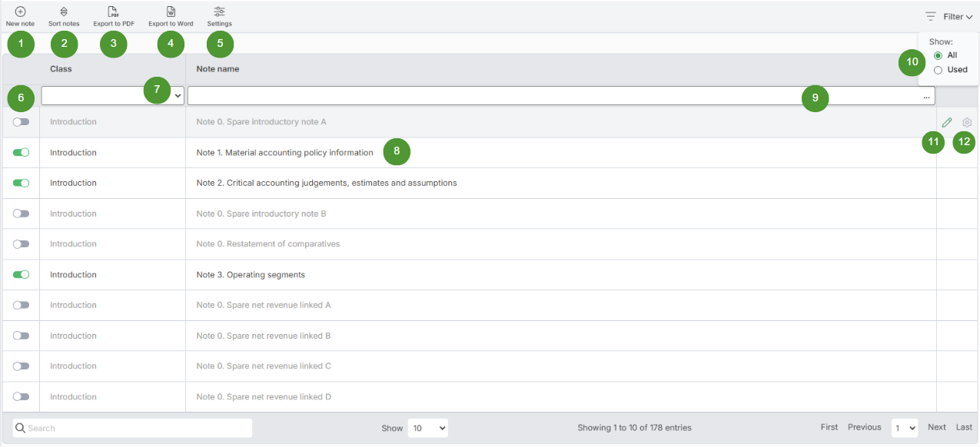Disable the Note 1 Material accounting policy toggle
The height and width of the screenshot is (447, 980).
pos(21,153)
